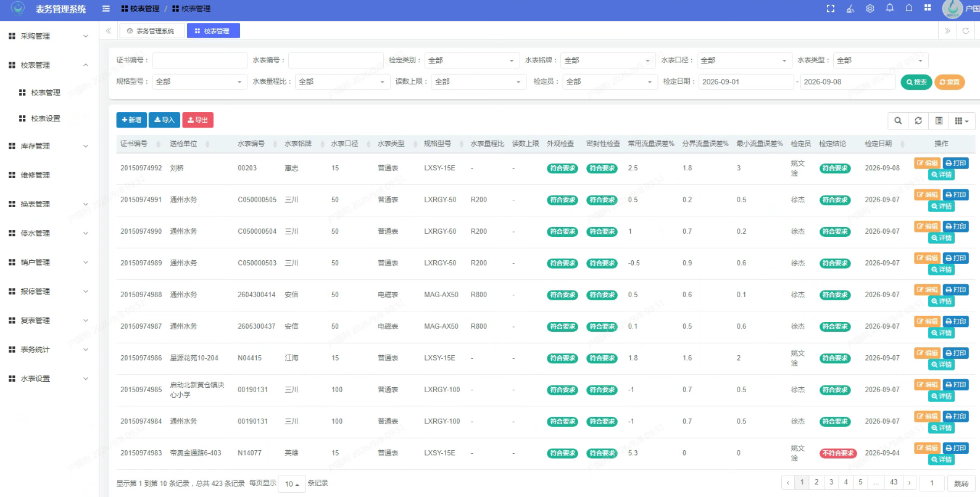The height and width of the screenshot is (497, 980).
Task: Open the 水表口径 filter dropdown
Action: (744, 60)
